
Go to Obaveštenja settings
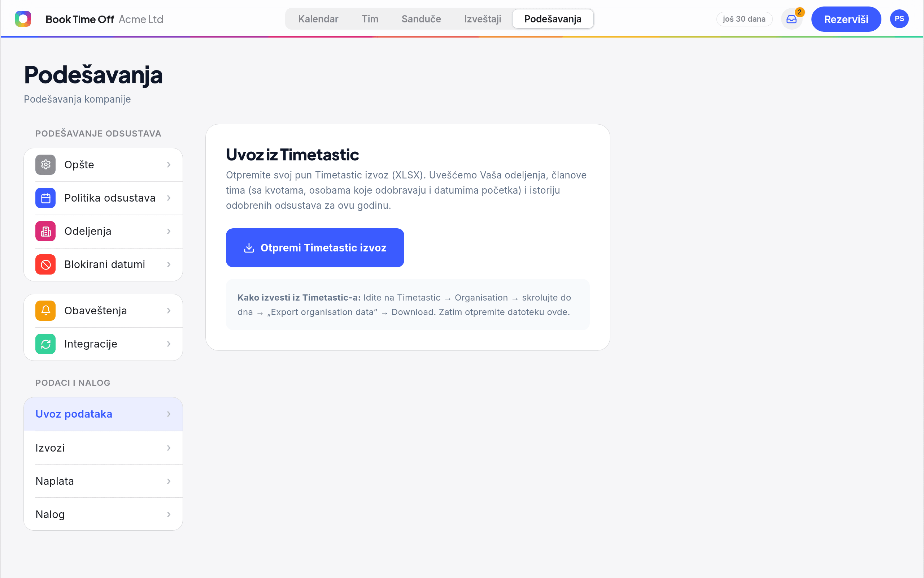103,311
